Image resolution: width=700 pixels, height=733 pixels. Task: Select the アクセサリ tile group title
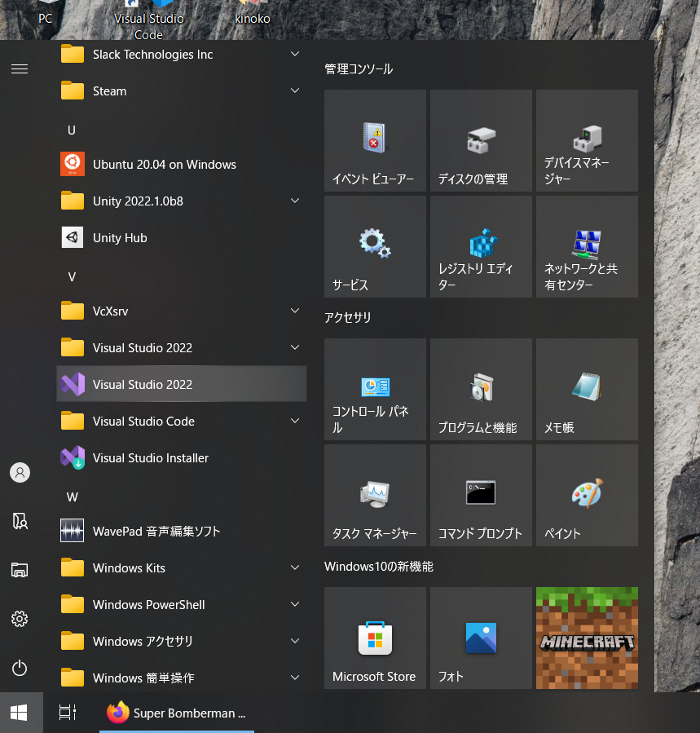coord(348,318)
